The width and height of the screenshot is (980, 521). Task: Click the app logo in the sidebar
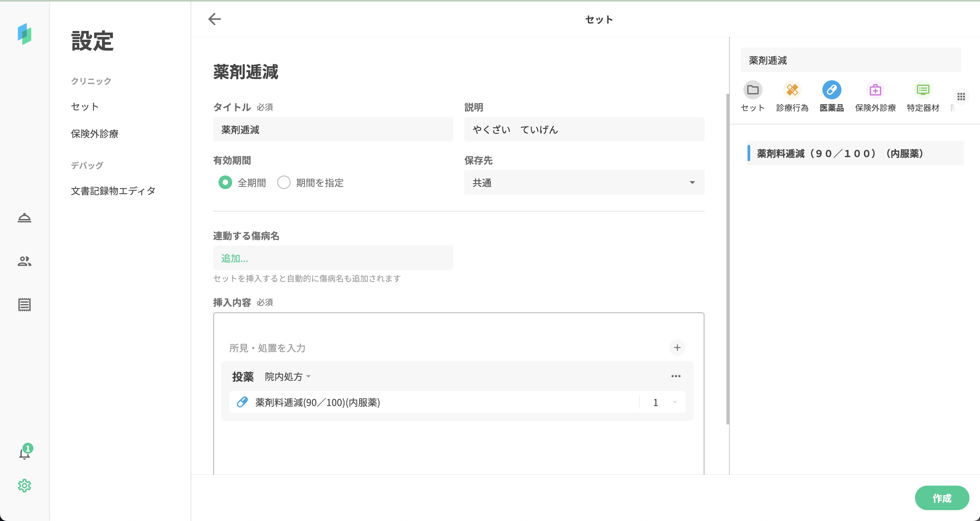coord(25,34)
